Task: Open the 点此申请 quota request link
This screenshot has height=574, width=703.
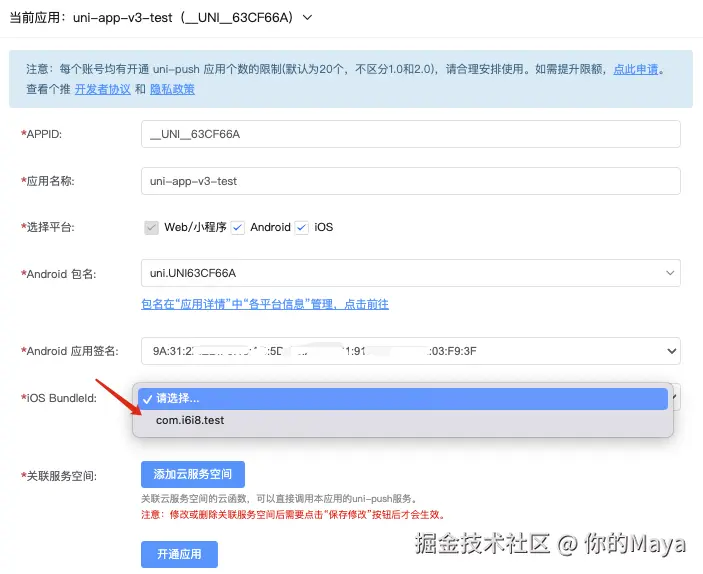Action: click(x=636, y=69)
